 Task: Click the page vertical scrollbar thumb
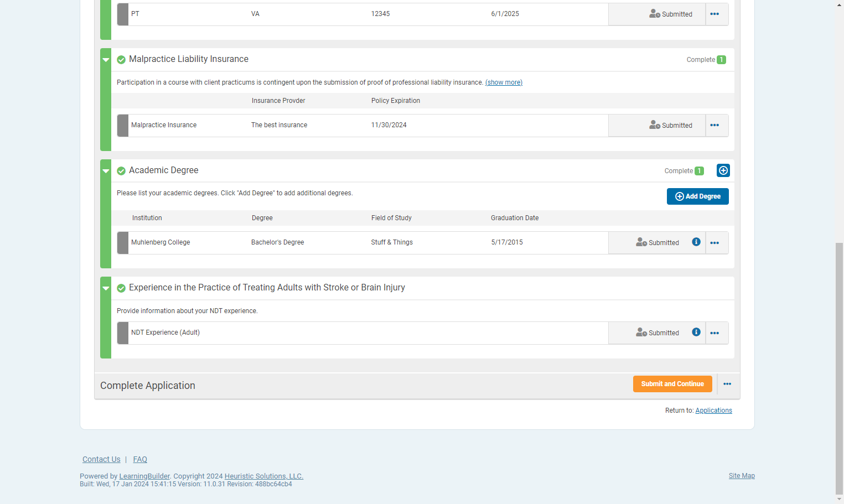tap(840, 368)
